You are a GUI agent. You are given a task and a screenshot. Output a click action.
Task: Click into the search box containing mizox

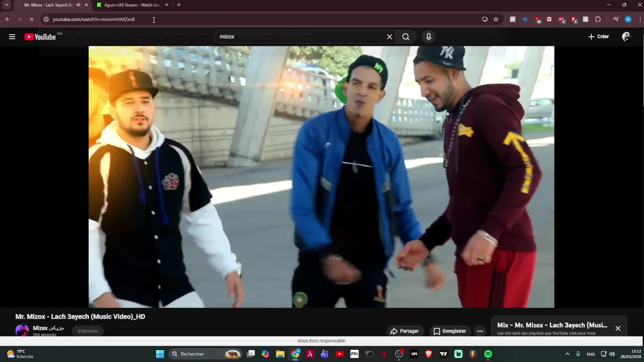pos(302,37)
